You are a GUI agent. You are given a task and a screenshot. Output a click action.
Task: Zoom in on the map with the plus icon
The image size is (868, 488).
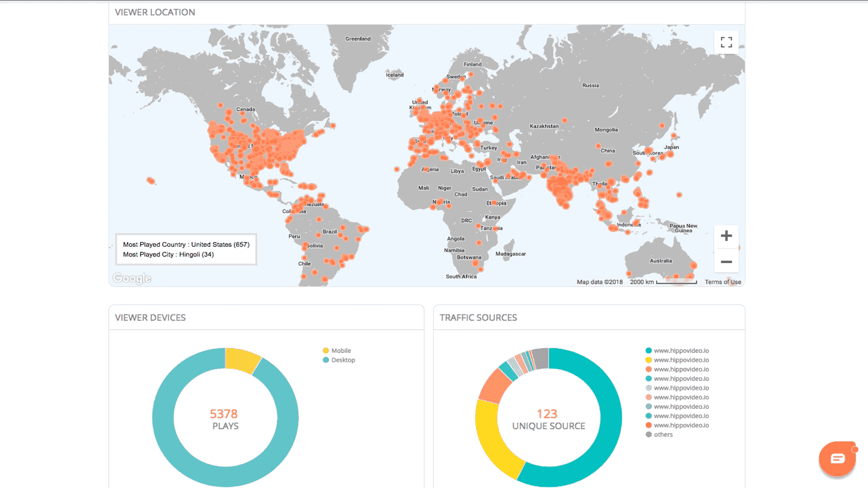[x=726, y=235]
